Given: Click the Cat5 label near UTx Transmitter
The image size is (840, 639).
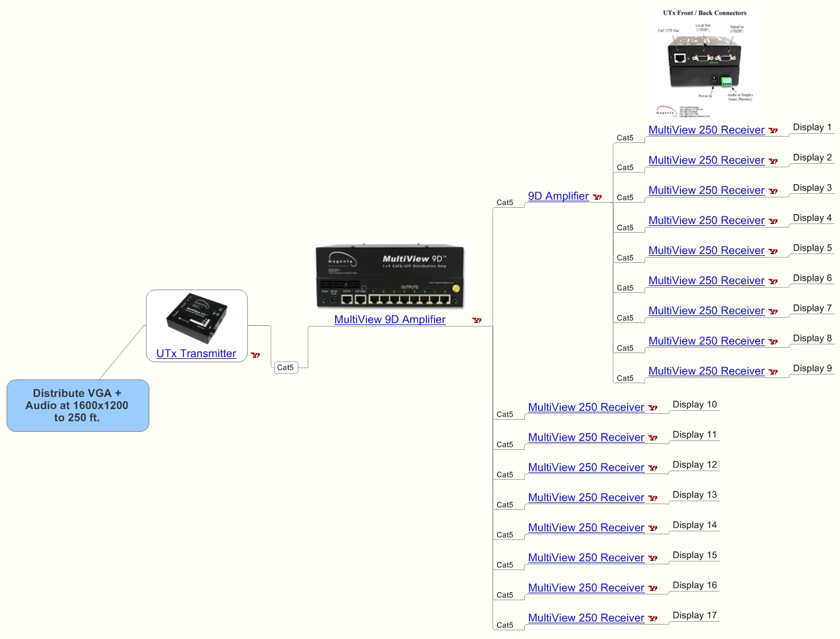Looking at the screenshot, I should [286, 367].
